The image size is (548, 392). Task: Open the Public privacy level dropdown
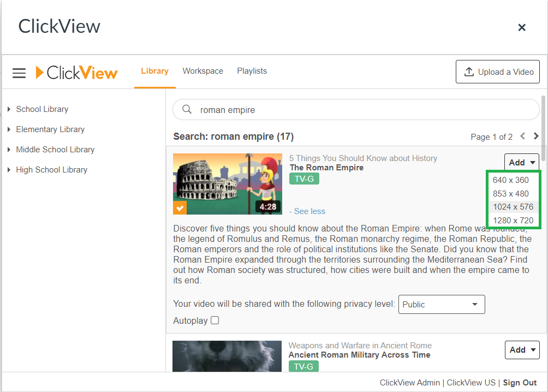pos(442,304)
